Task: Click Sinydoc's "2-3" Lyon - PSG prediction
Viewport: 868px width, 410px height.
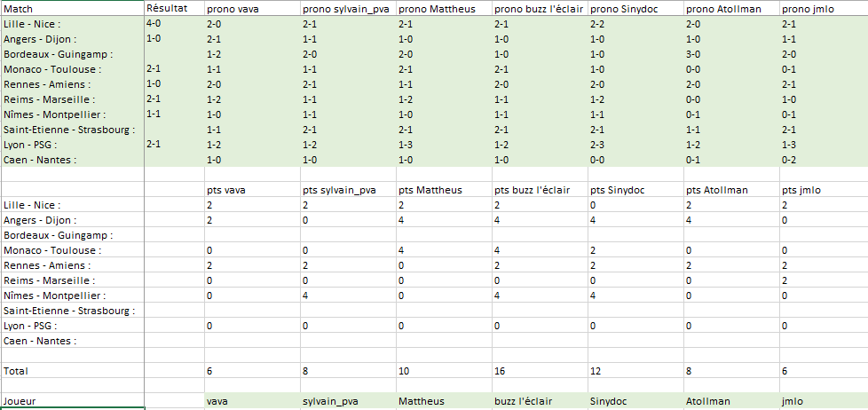Action: [597, 145]
